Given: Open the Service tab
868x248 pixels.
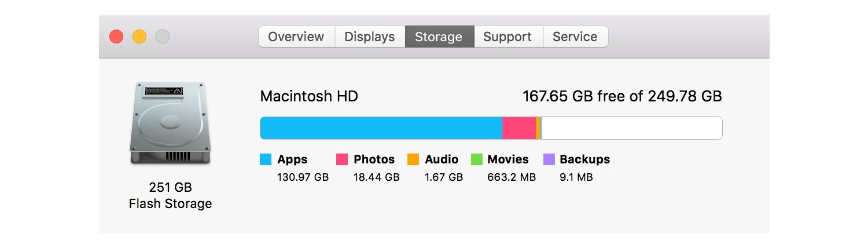Looking at the screenshot, I should pos(575,37).
